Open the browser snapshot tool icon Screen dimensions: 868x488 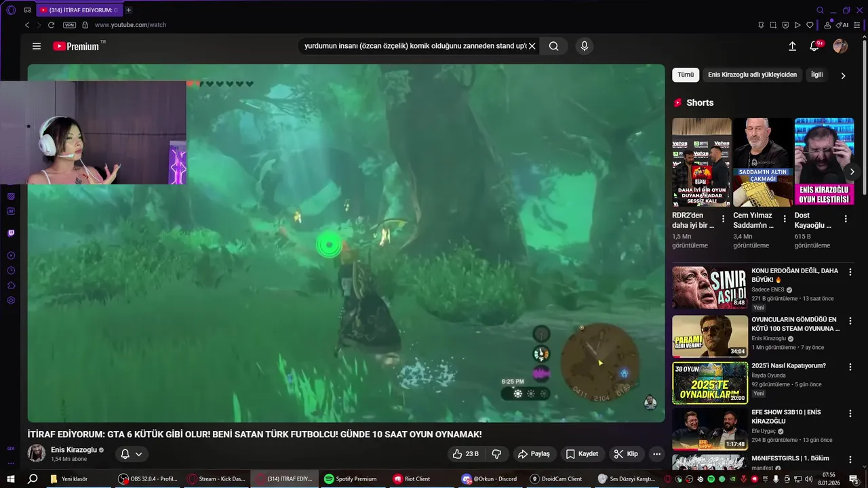[x=773, y=25]
